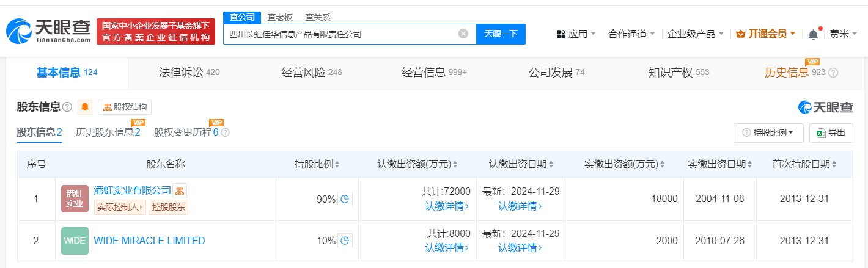This screenshot has height=268, width=868.
Task: Clear the search box with X icon
Action: click(463, 34)
